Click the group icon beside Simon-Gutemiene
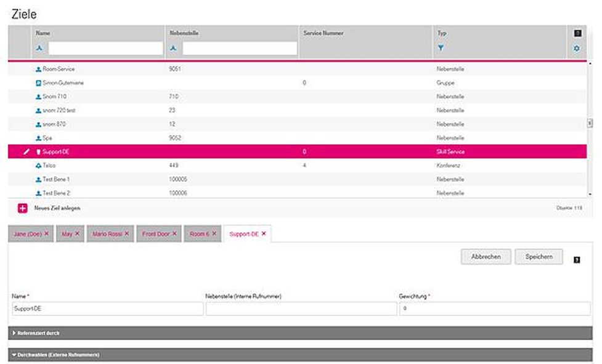The height and width of the screenshot is (364, 602). pyautogui.click(x=38, y=83)
